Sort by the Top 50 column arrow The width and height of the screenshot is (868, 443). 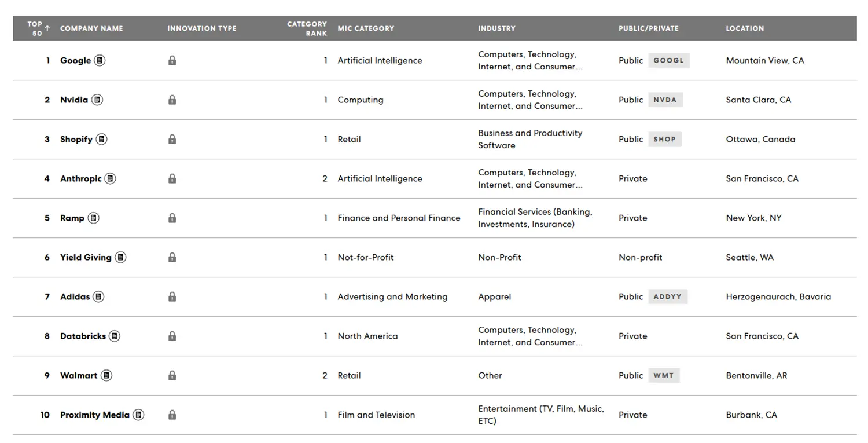pos(47,28)
